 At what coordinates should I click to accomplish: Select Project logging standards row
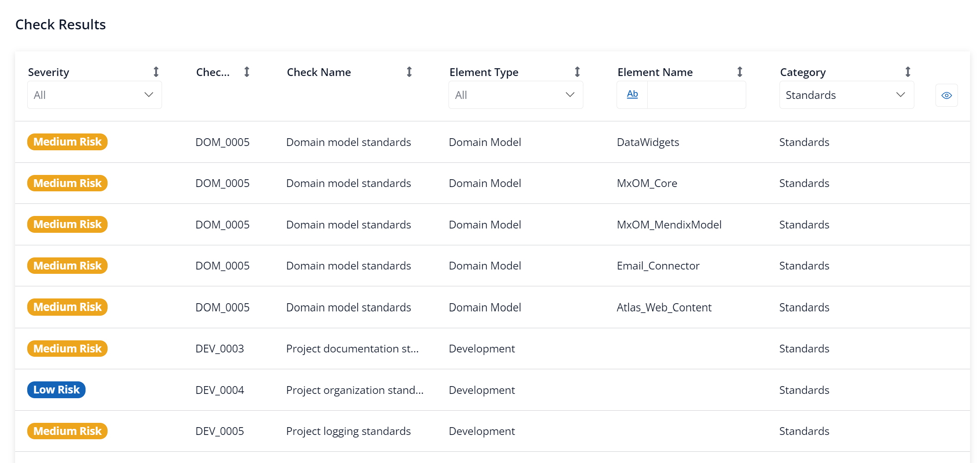[348, 431]
